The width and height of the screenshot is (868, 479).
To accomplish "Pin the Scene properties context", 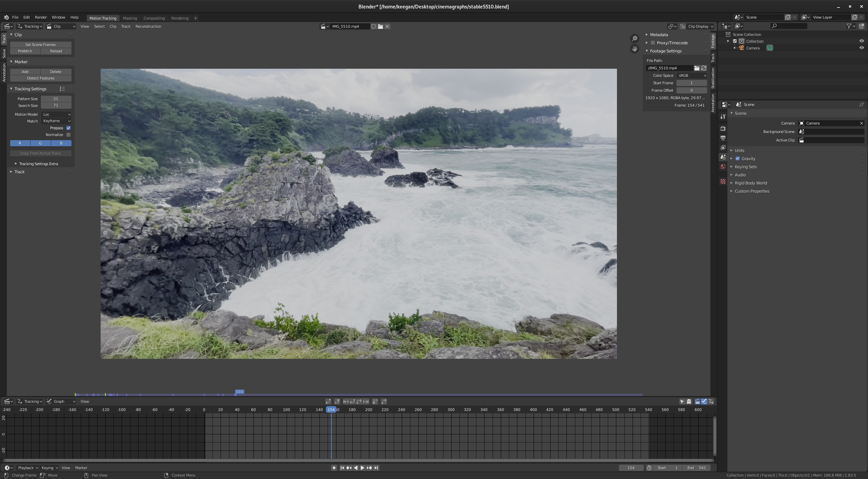I will (861, 105).
